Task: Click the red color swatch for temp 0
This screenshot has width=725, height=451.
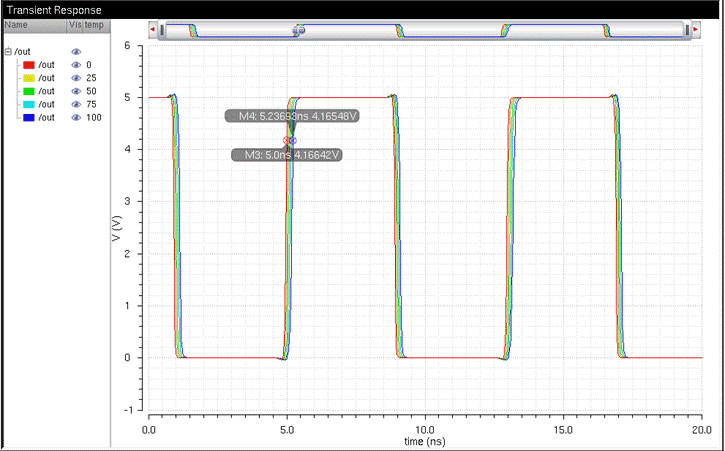Action: click(x=29, y=65)
